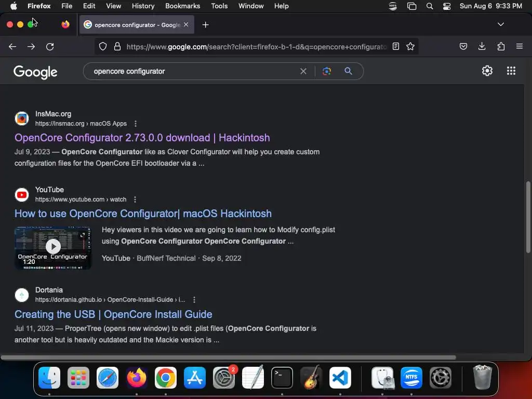Go forward one page
The image size is (532, 399).
(31, 46)
